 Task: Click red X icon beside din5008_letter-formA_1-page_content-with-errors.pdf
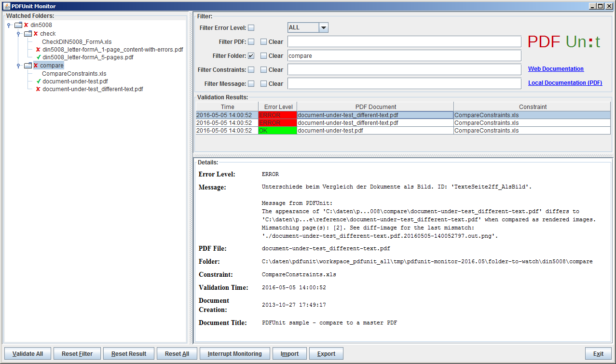pyautogui.click(x=38, y=50)
